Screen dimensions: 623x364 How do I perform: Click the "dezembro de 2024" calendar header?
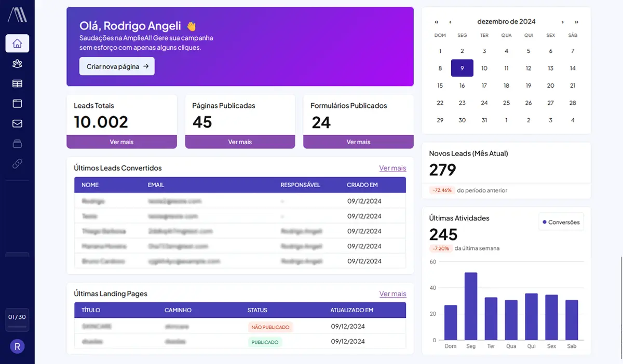[506, 22]
